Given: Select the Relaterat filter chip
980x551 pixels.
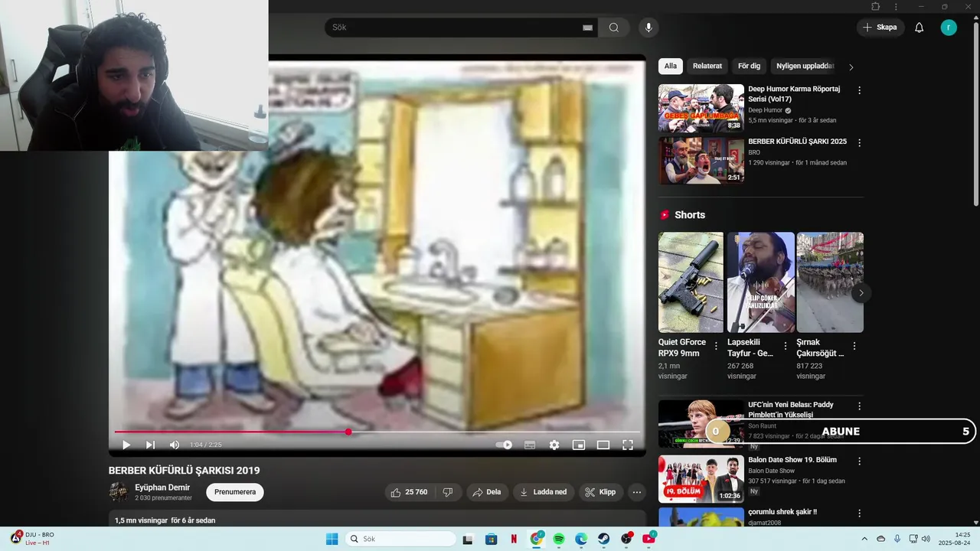Looking at the screenshot, I should click(707, 66).
